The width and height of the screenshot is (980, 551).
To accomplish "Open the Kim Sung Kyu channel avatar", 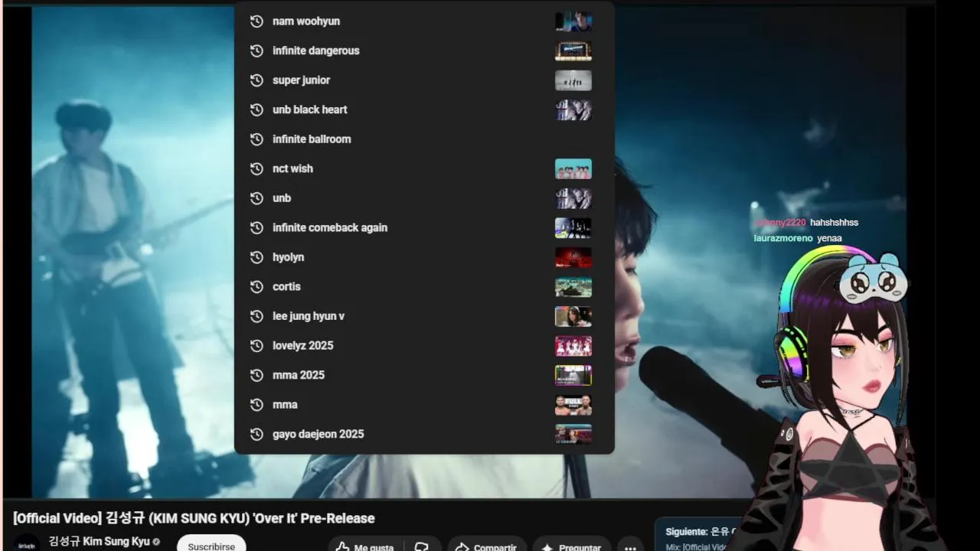I will click(x=27, y=543).
